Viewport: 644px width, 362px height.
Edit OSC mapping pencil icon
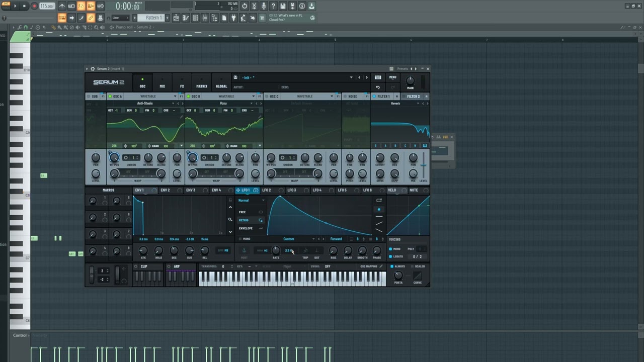[x=381, y=266]
